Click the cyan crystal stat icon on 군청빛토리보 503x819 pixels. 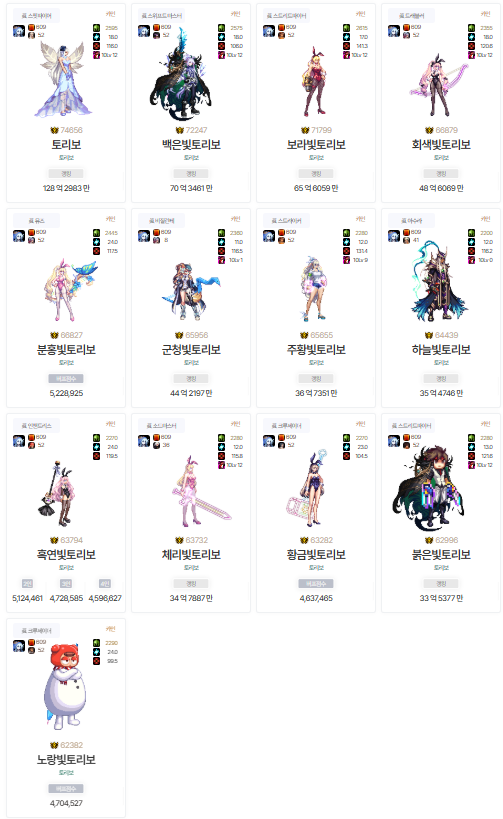pyautogui.click(x=221, y=242)
